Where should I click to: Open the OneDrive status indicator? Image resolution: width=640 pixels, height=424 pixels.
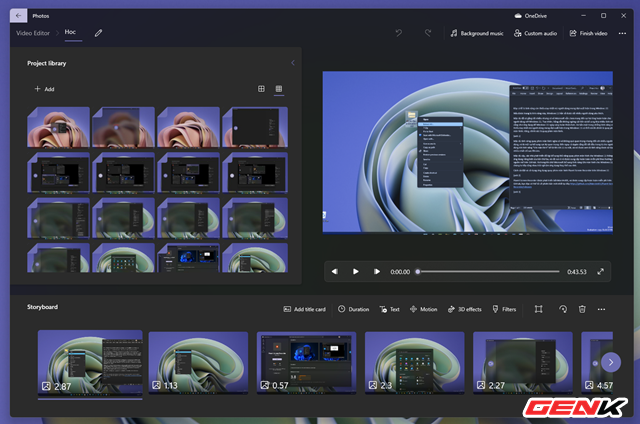click(531, 16)
